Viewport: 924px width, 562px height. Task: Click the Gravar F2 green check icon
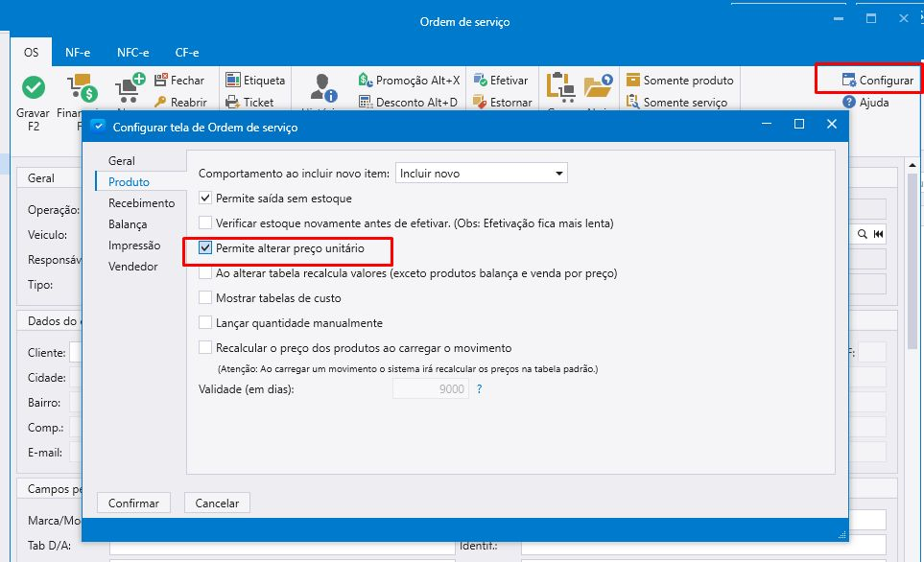pos(34,87)
